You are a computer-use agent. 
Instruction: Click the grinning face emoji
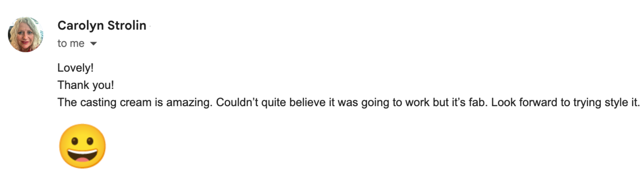coord(83,146)
